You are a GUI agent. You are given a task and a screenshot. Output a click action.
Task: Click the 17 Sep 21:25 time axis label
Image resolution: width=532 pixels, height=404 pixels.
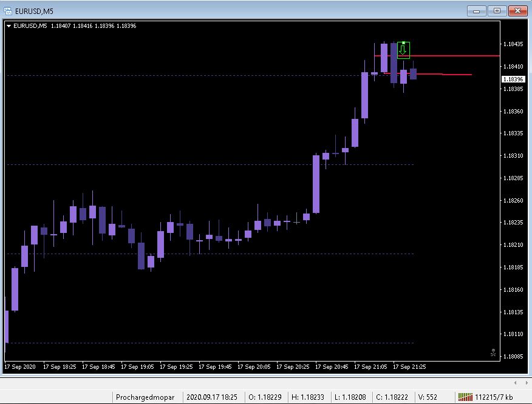click(409, 367)
